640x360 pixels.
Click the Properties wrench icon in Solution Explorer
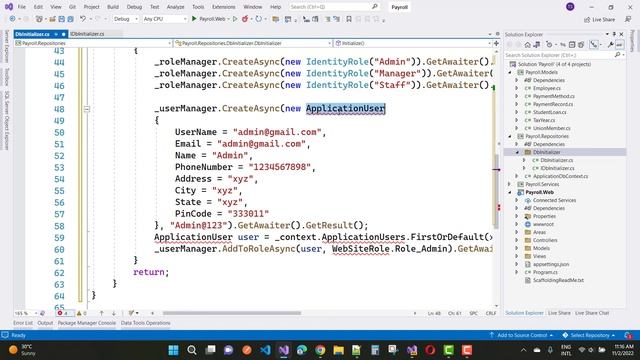click(x=611, y=44)
